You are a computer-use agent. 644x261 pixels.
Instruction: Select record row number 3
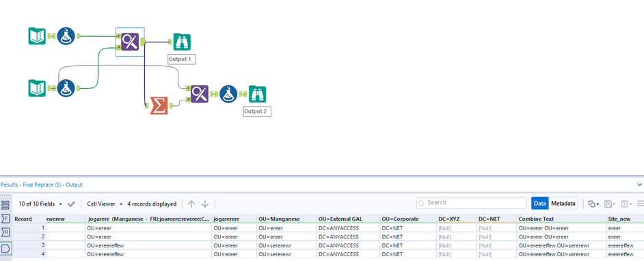[x=29, y=245]
